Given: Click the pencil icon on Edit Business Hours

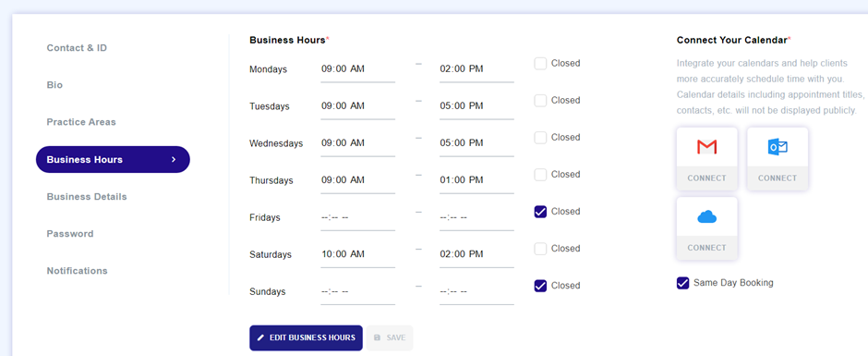Looking at the screenshot, I should click(260, 338).
